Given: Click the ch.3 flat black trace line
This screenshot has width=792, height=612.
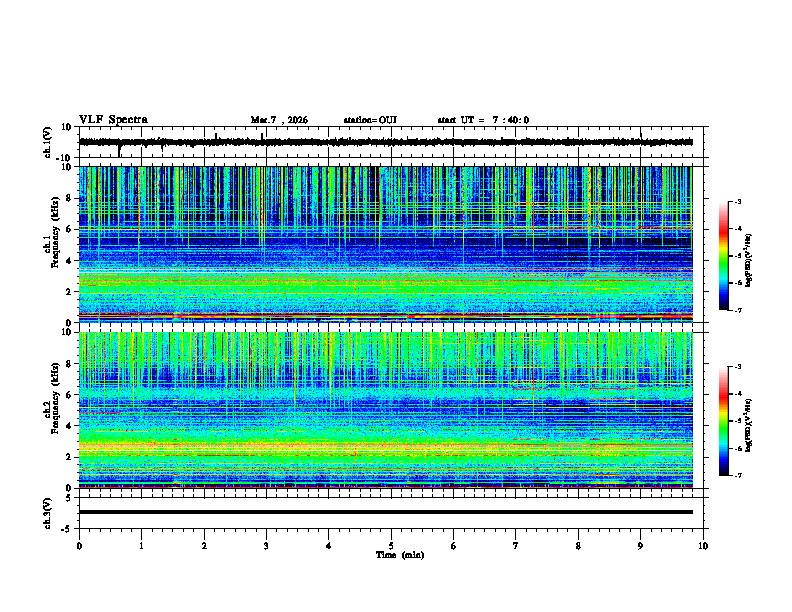Looking at the screenshot, I should coord(386,512).
